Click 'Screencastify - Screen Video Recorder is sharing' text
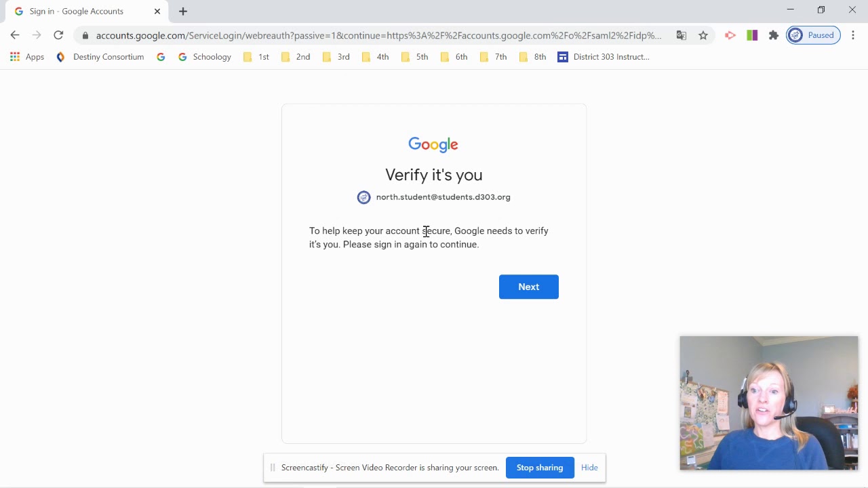The image size is (868, 488). (x=390, y=468)
